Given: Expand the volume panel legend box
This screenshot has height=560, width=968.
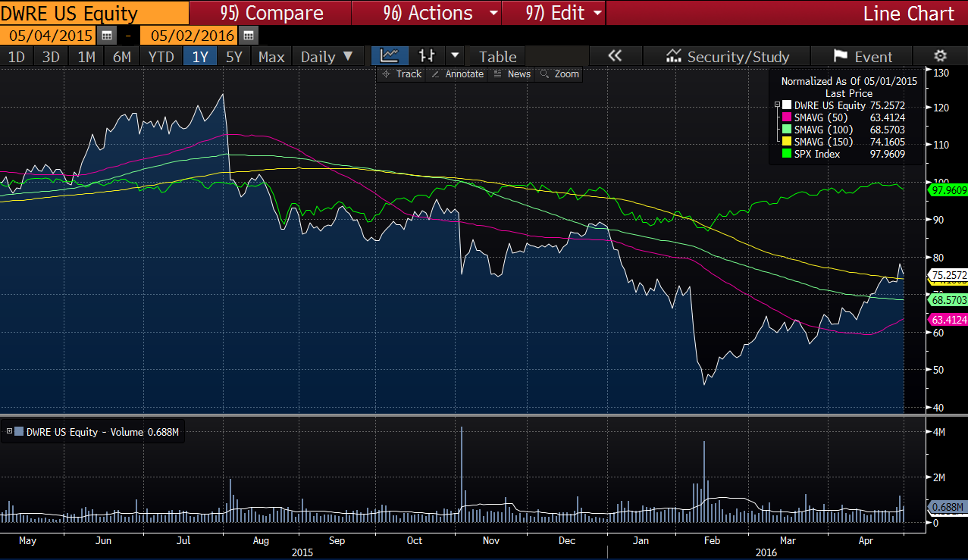Looking at the screenshot, I should [x=9, y=432].
